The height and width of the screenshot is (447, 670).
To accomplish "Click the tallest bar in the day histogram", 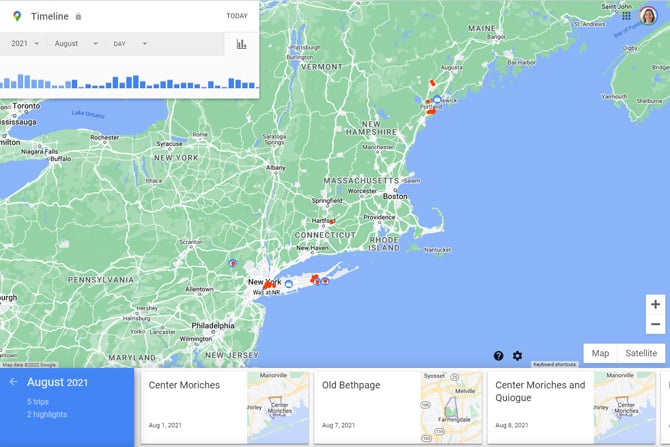I will pos(21,81).
